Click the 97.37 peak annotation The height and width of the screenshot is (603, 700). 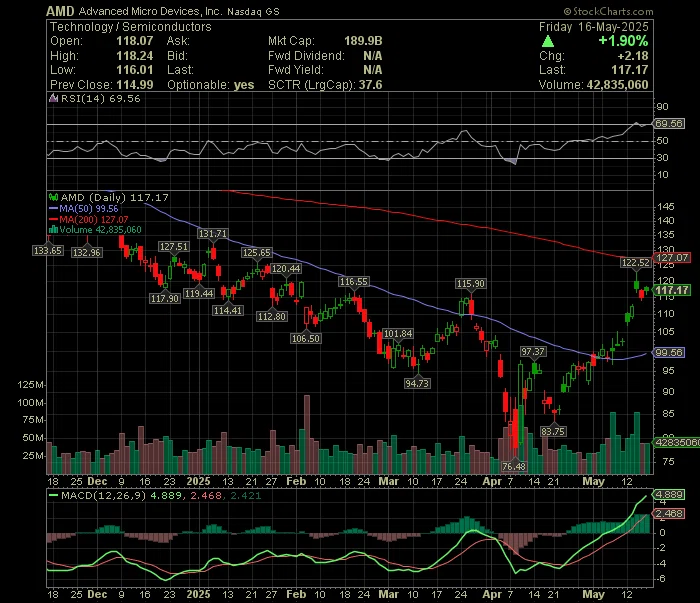tap(533, 352)
